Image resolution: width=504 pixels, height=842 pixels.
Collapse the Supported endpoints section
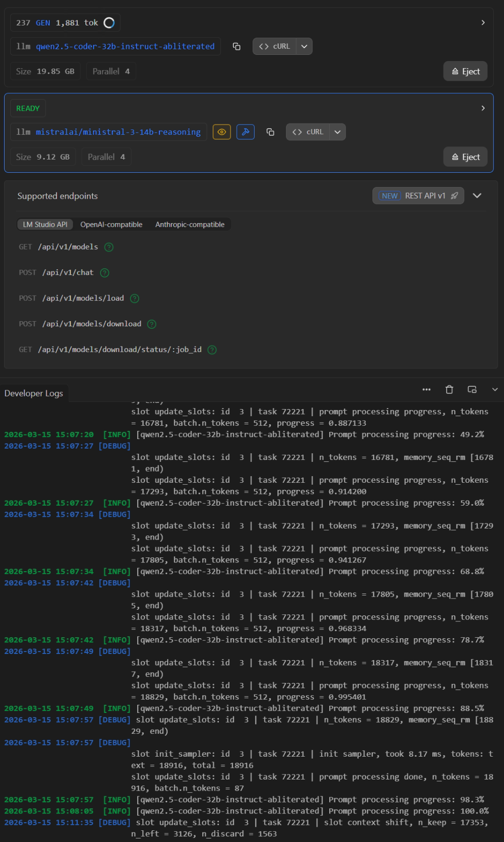pyautogui.click(x=477, y=196)
